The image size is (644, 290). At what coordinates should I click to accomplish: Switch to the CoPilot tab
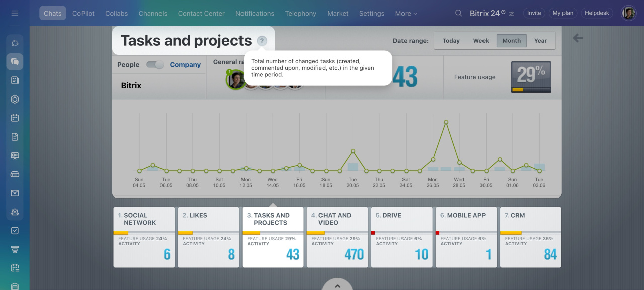pos(83,14)
